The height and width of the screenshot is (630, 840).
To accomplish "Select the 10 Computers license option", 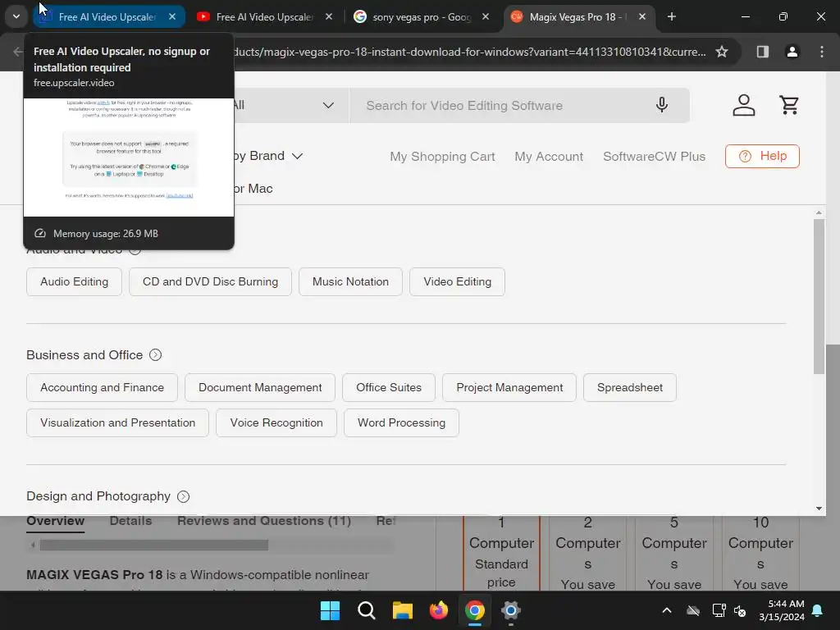I will (x=760, y=553).
